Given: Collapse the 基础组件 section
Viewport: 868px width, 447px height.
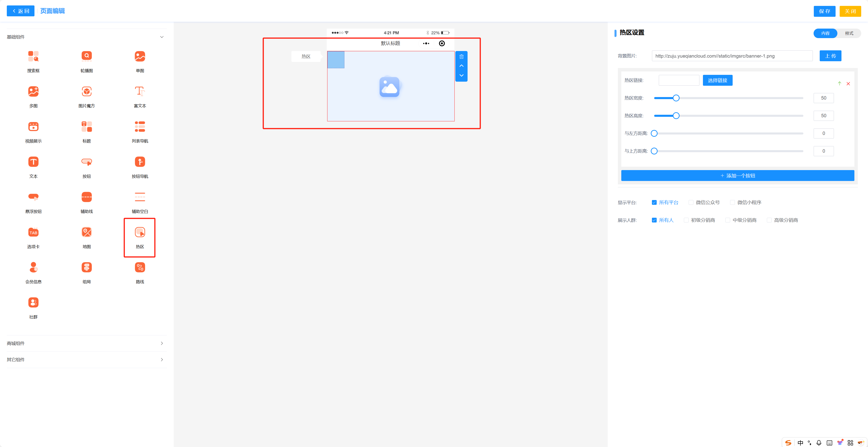Looking at the screenshot, I should click(162, 37).
